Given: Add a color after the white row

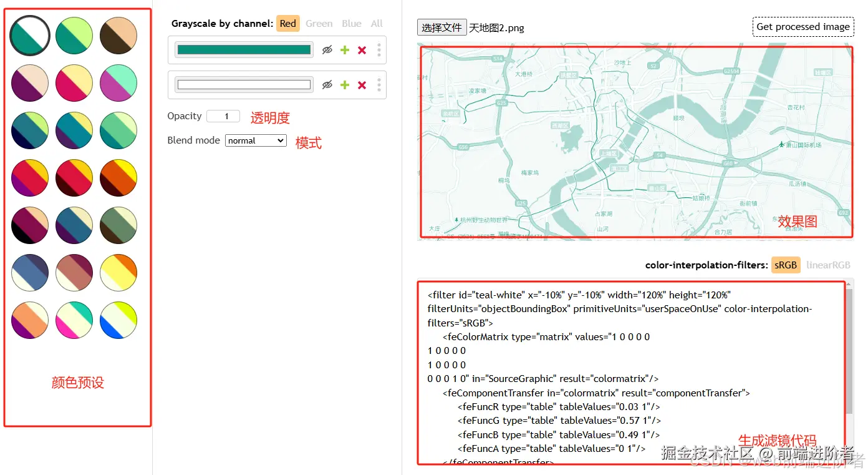Looking at the screenshot, I should [x=344, y=85].
